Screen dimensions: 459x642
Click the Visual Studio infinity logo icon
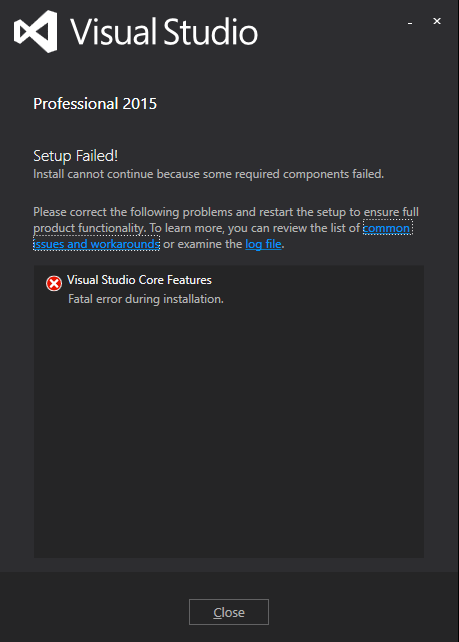pos(36,32)
